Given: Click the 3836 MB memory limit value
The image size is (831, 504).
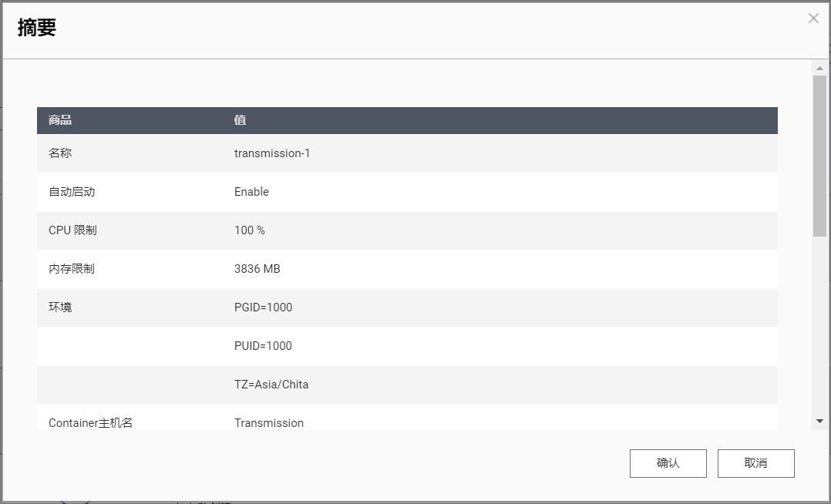Looking at the screenshot, I should [257, 269].
